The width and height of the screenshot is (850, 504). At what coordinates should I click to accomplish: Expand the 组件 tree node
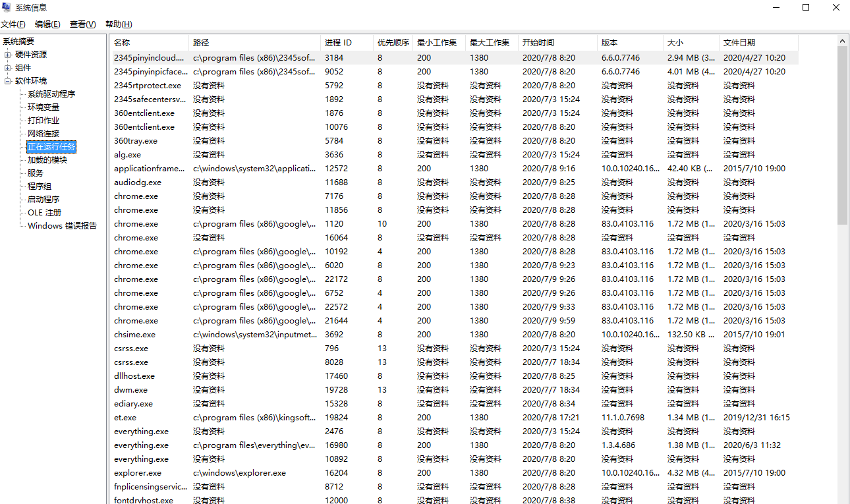click(x=8, y=68)
